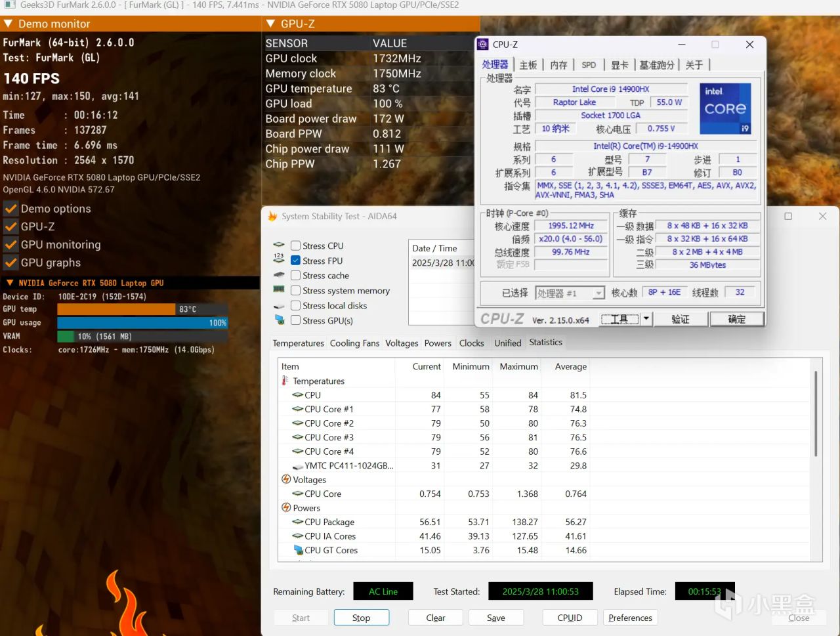
Task: Click the Powers icon in statistics list
Action: coord(286,508)
